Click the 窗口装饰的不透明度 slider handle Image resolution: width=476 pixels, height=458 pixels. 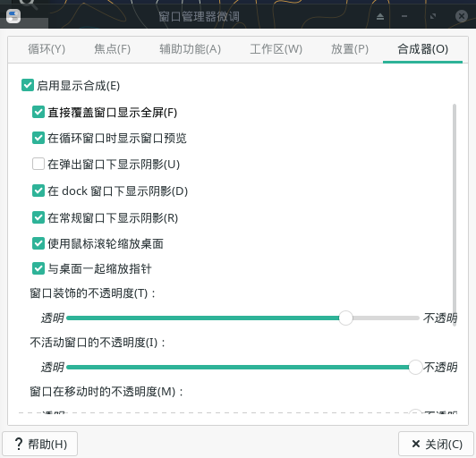(345, 318)
